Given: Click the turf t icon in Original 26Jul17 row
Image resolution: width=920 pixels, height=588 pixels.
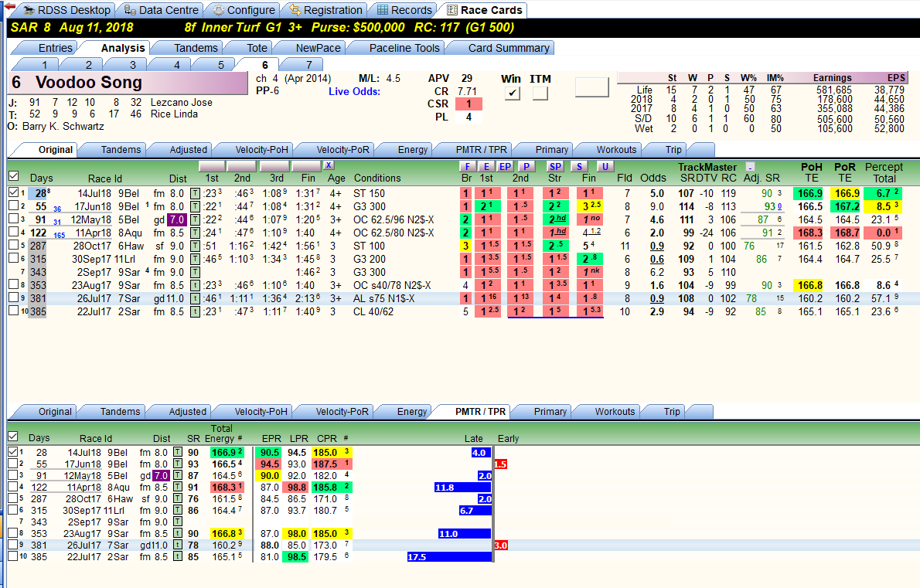Looking at the screenshot, I should click(196, 298).
